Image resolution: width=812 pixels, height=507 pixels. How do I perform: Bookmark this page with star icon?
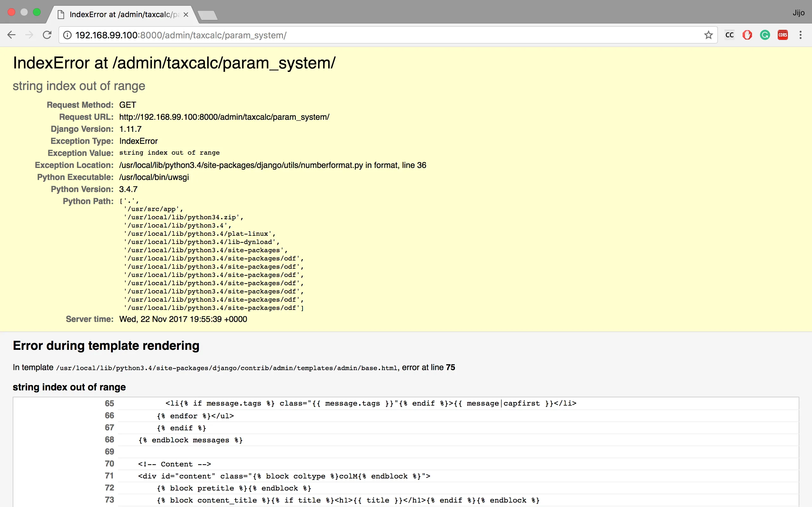point(708,35)
